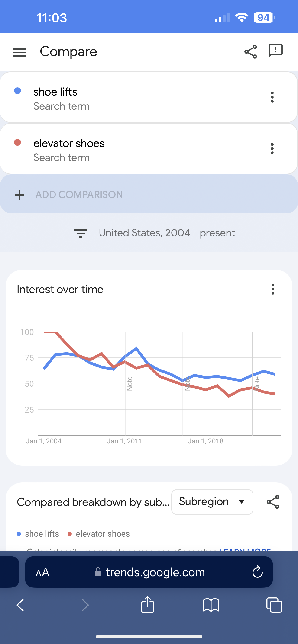Click the blue shoe lifts color dot
The width and height of the screenshot is (298, 644).
pos(17,91)
